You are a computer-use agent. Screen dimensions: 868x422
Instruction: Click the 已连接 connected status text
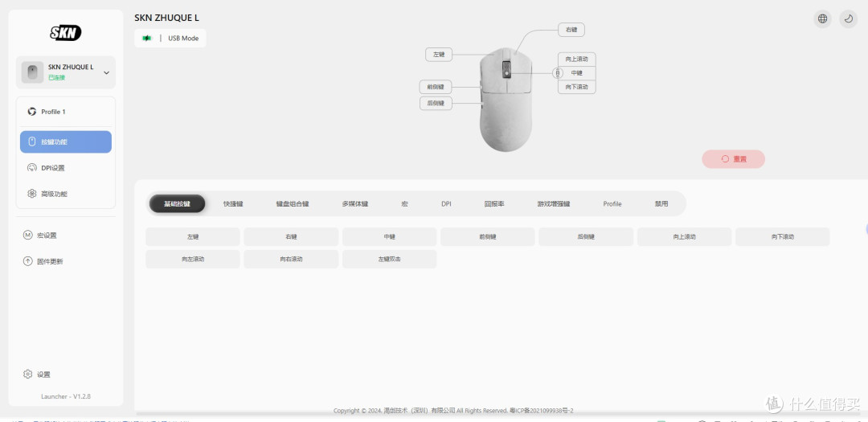tap(56, 77)
